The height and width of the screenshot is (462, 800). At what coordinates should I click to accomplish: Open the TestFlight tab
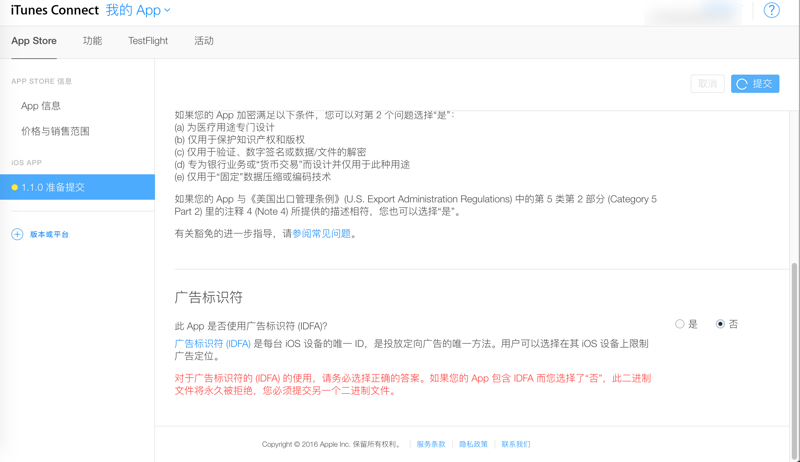coord(148,41)
